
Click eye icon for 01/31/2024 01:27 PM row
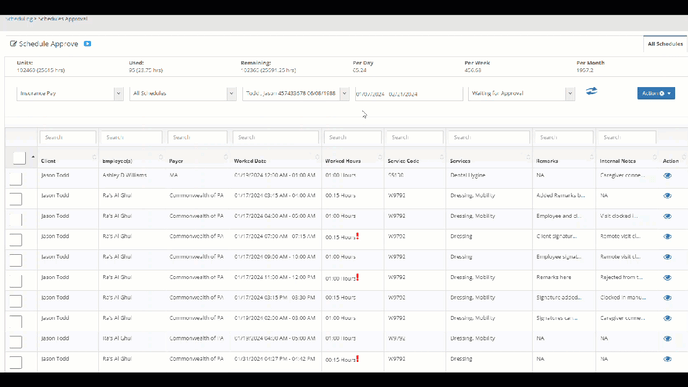(x=667, y=359)
